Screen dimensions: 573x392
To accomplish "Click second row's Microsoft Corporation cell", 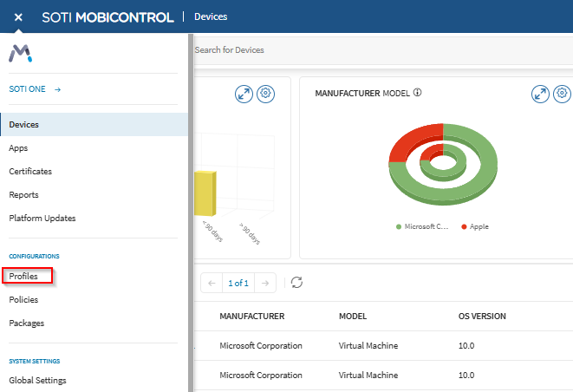I will coord(261,376).
